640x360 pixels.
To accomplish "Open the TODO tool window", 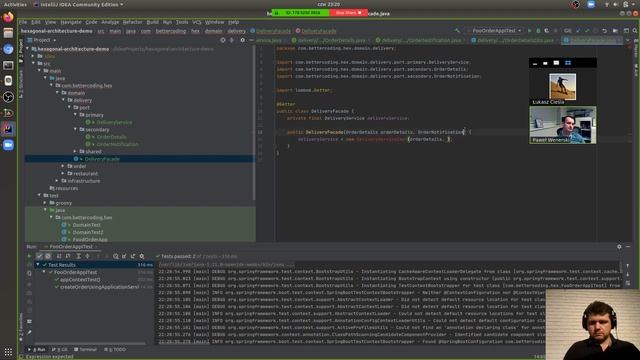I will tap(115, 350).
